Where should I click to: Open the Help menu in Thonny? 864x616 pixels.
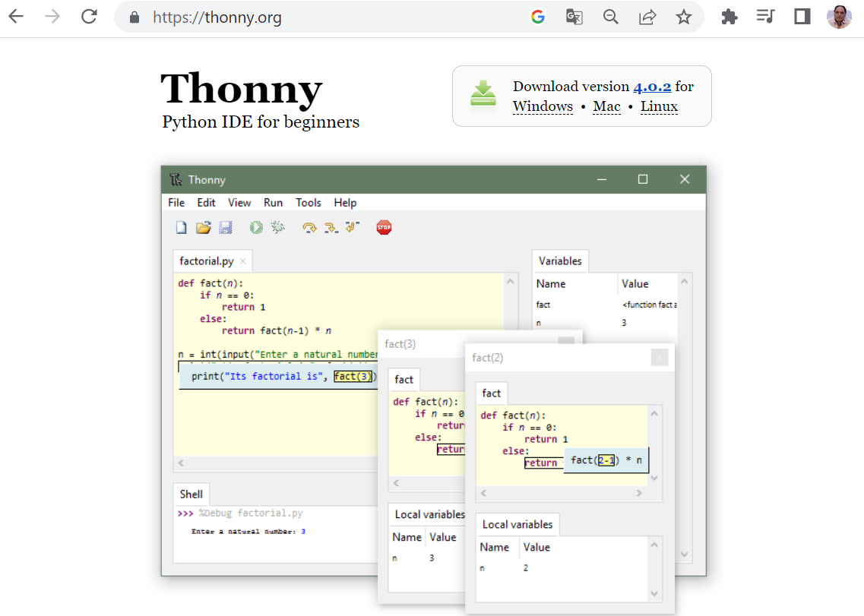(x=345, y=203)
